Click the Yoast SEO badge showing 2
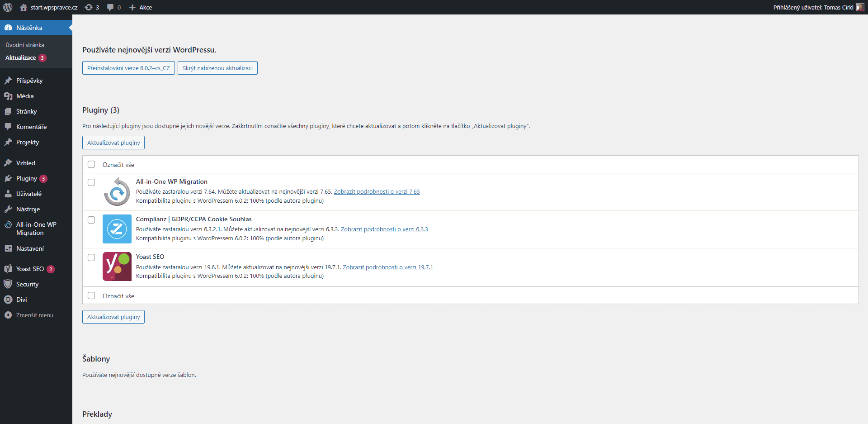The height and width of the screenshot is (424, 868). coord(51,269)
